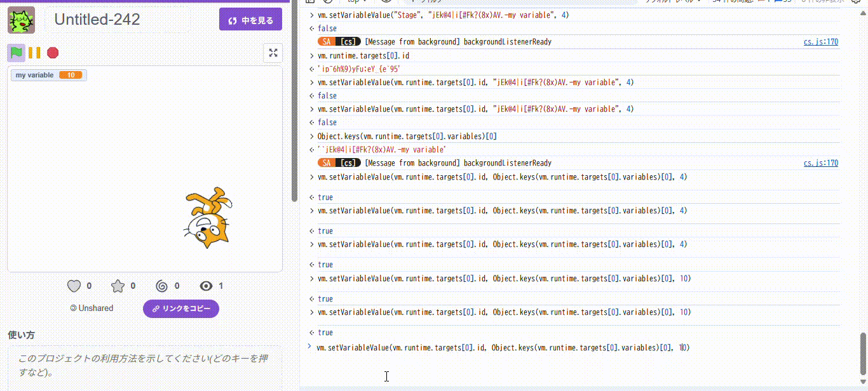Click the console line containing "Stage" argument
Screen dimensions: 868x391
(443, 15)
